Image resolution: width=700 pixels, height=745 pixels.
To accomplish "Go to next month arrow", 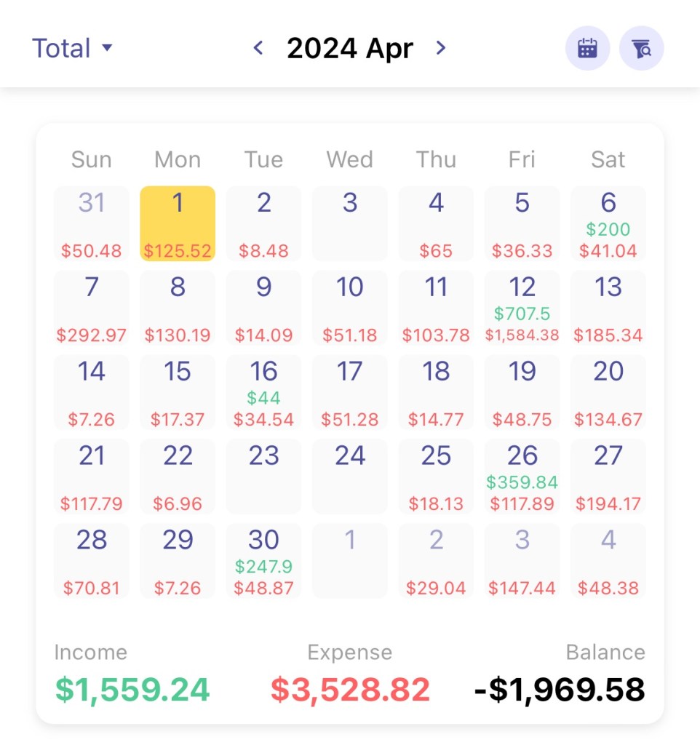I will 440,49.
